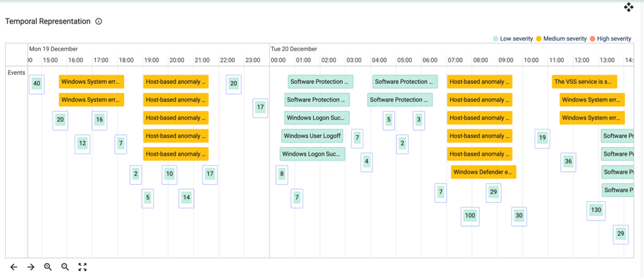
Task: Open the 12-event cluster marker
Action: (x=82, y=144)
